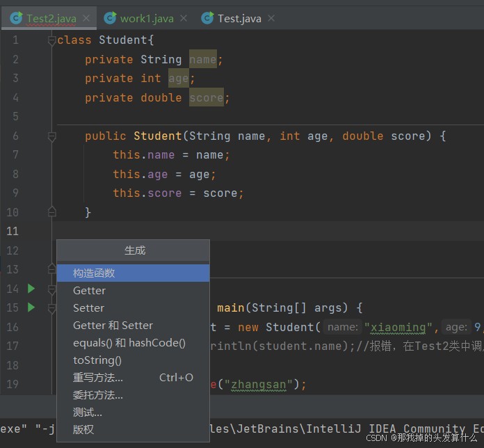Run main using line 15 gutter arrow
This screenshot has width=484, height=448.
(x=31, y=307)
